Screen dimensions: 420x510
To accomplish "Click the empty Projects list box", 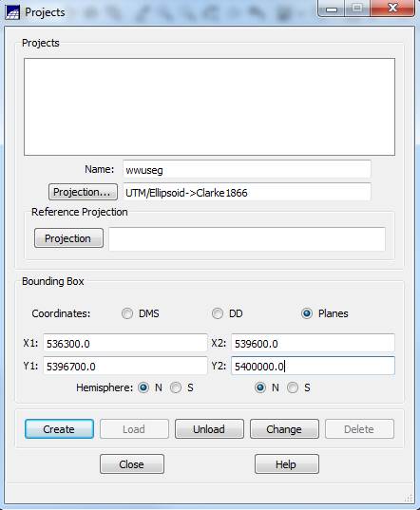I will (209, 106).
